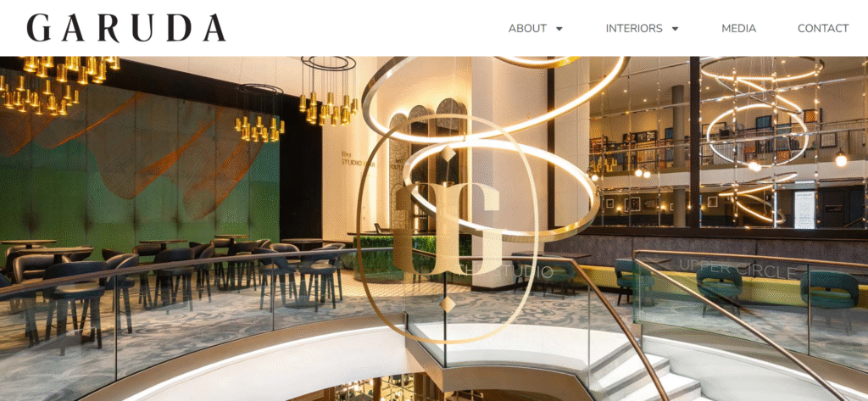Open the INTERIORS menu item
This screenshot has width=868, height=401.
tap(634, 28)
